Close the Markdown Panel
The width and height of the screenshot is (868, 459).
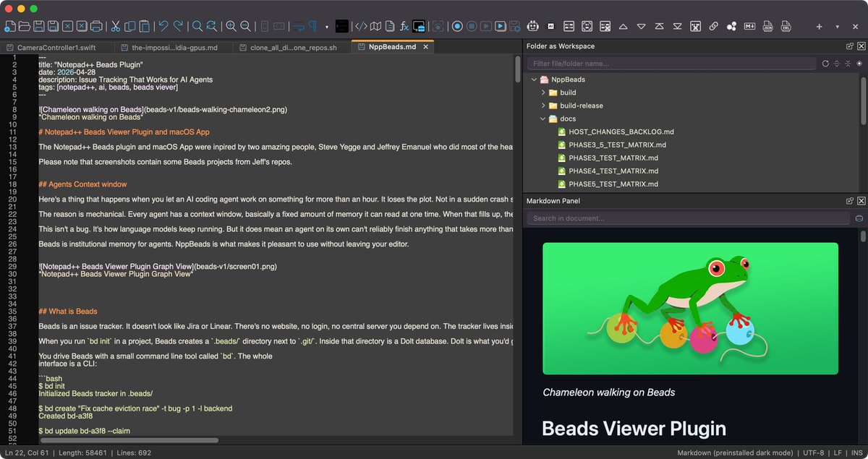click(x=861, y=200)
